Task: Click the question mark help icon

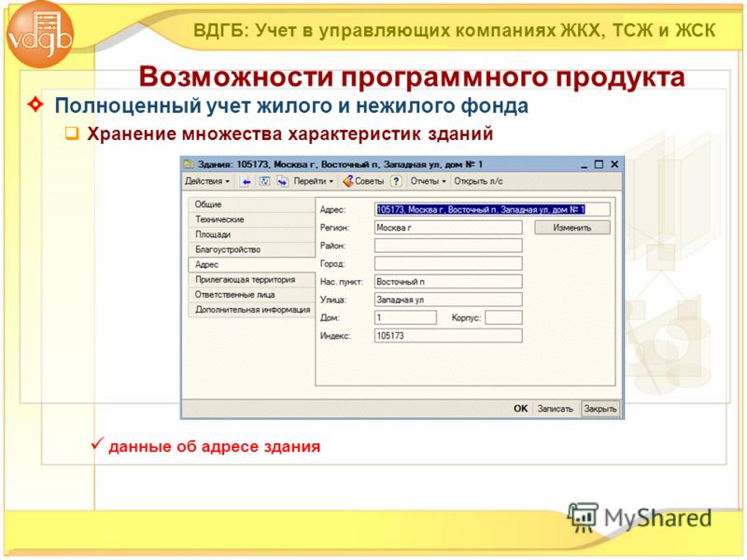Action: (x=396, y=181)
